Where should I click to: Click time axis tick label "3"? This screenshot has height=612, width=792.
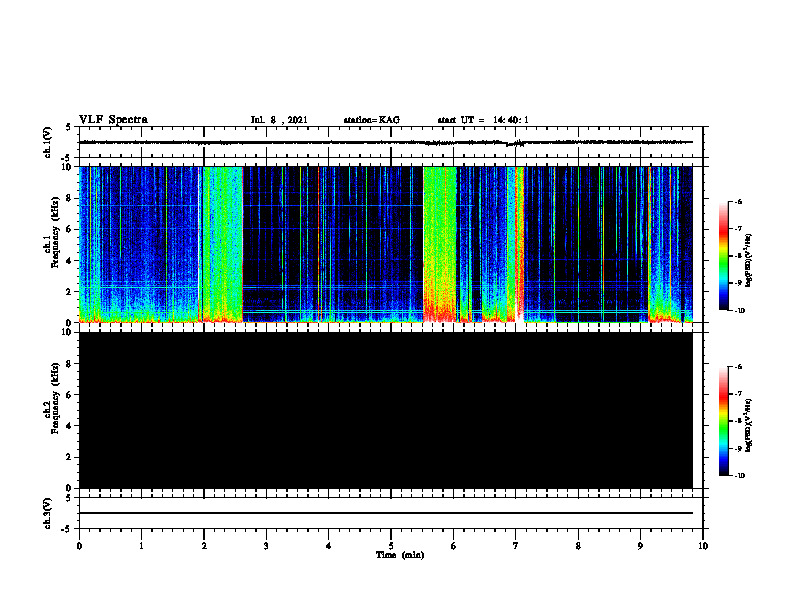pos(266,546)
